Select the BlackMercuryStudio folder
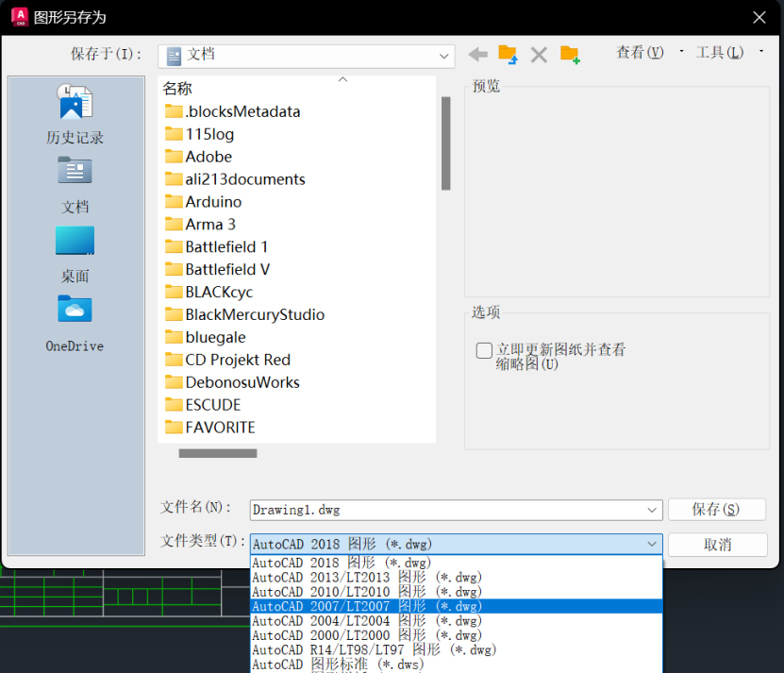Screen dimensions: 784x673 click(245, 313)
